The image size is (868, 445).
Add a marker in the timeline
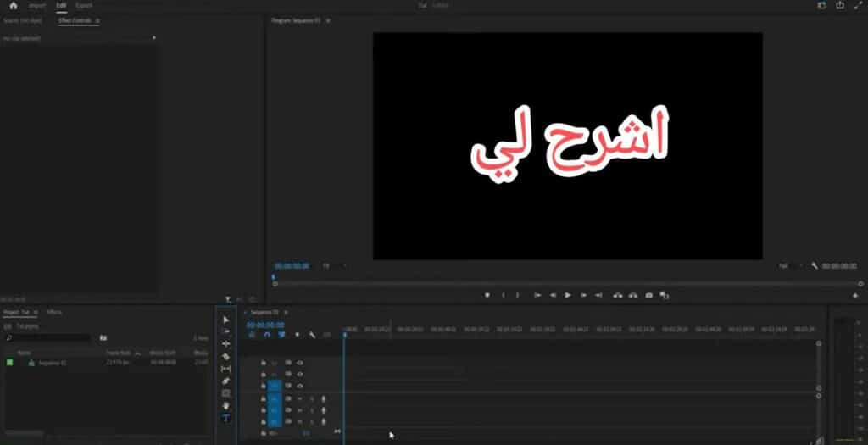coord(298,335)
